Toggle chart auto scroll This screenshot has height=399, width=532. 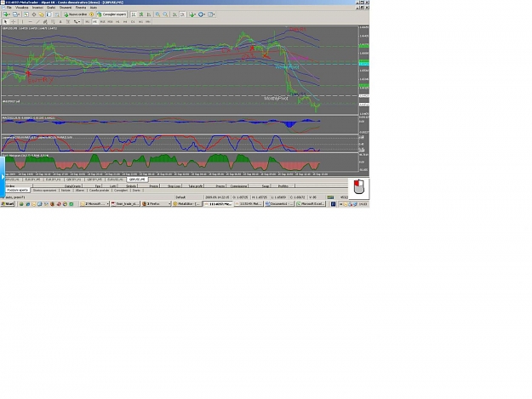tap(174, 14)
